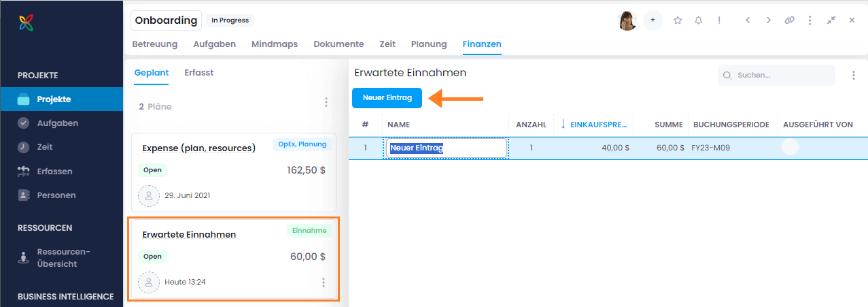Click the Neuer Eintrag button
This screenshot has width=868, height=307.
coord(387,98)
